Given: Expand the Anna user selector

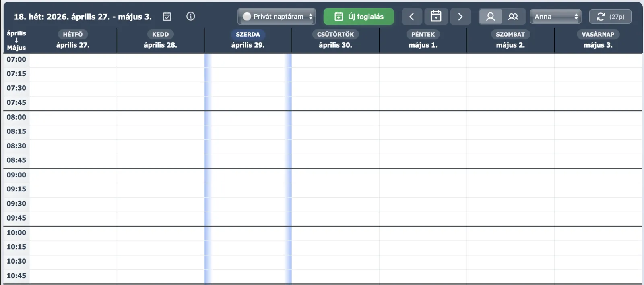Looking at the screenshot, I should 555,17.
